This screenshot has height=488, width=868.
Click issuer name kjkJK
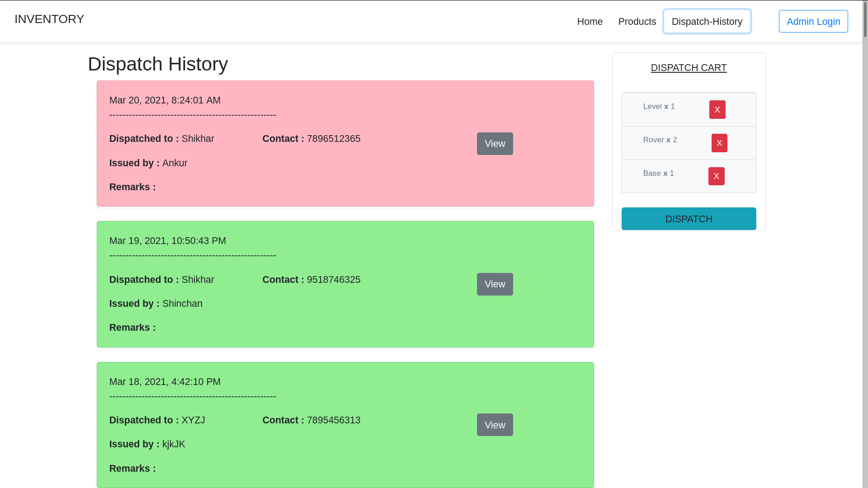174,444
